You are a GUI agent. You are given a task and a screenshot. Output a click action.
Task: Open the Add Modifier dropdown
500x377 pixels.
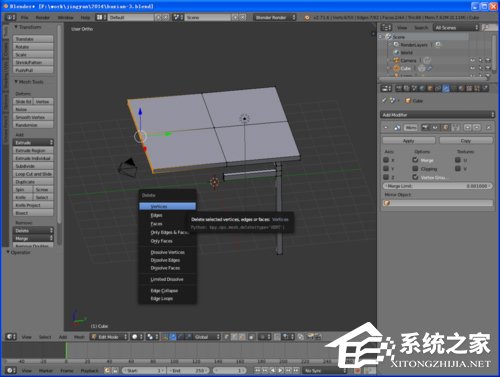click(437, 115)
